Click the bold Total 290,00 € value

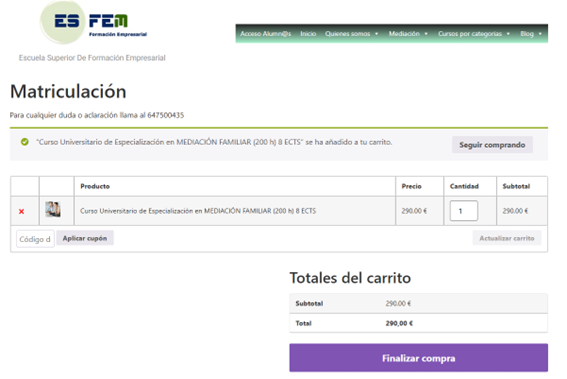399,323
